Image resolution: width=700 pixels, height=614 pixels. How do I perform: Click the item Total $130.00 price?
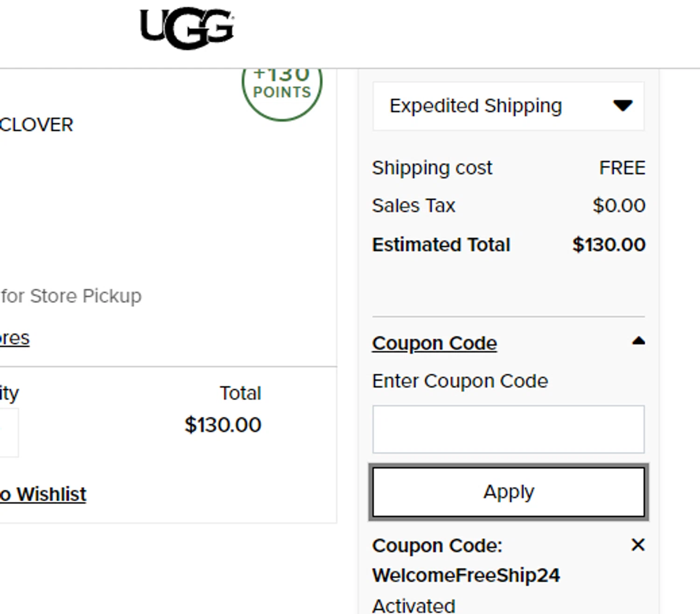click(x=223, y=425)
